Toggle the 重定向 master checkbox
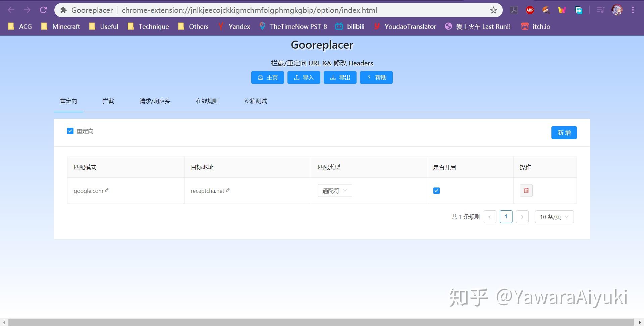 click(70, 131)
